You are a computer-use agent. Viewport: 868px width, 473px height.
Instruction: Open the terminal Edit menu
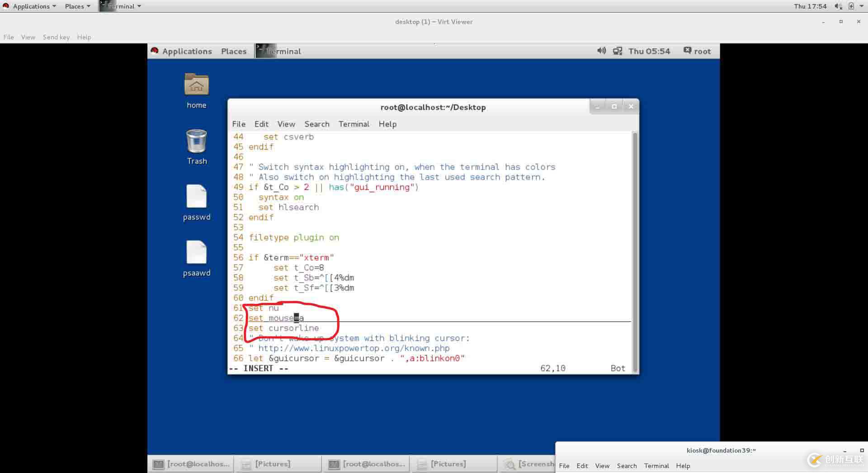pyautogui.click(x=261, y=124)
